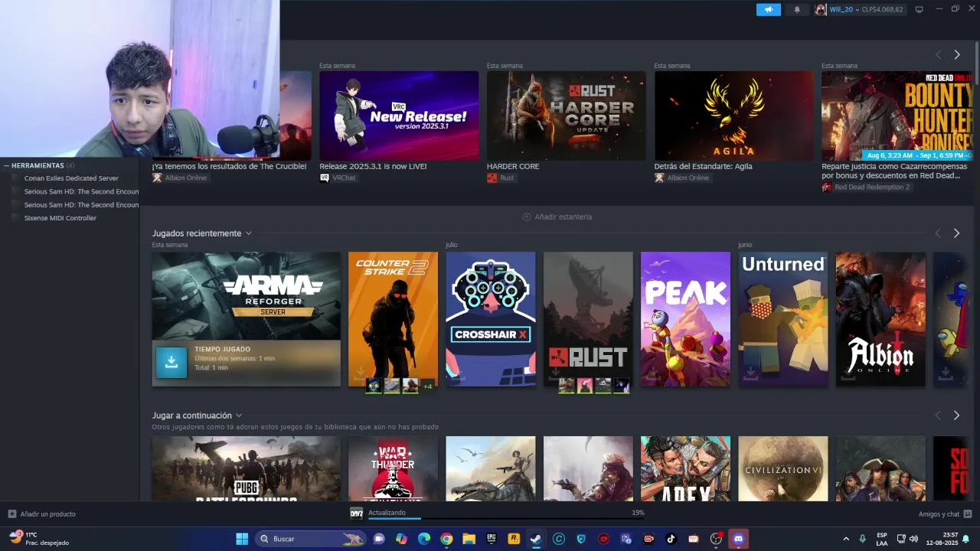
Task: Click the DayZ download icon in status bar
Action: (x=356, y=514)
